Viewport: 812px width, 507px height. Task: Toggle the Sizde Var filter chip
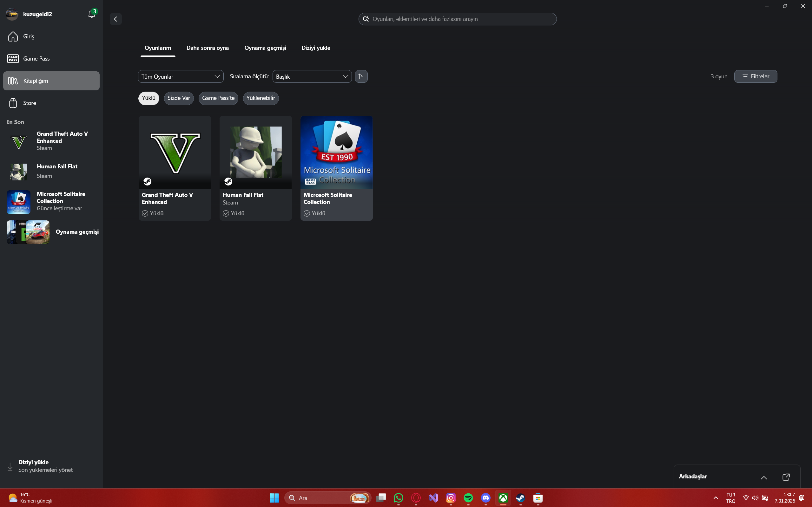point(179,98)
